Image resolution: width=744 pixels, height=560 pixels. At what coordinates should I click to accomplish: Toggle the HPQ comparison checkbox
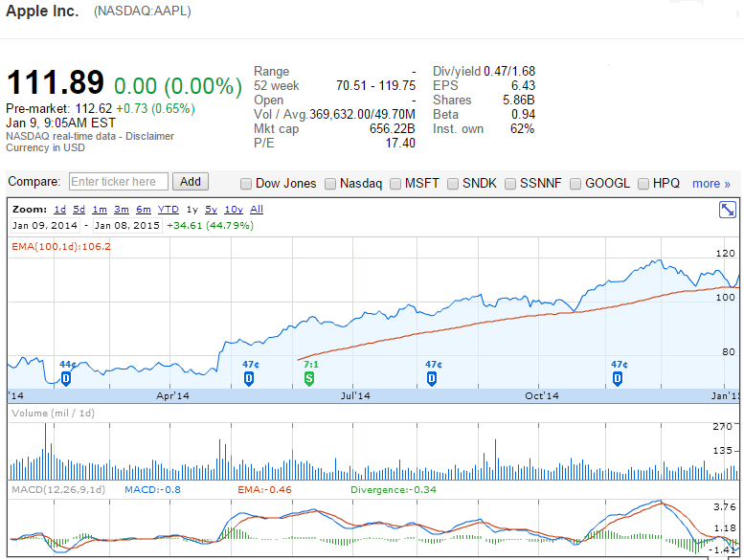643,184
